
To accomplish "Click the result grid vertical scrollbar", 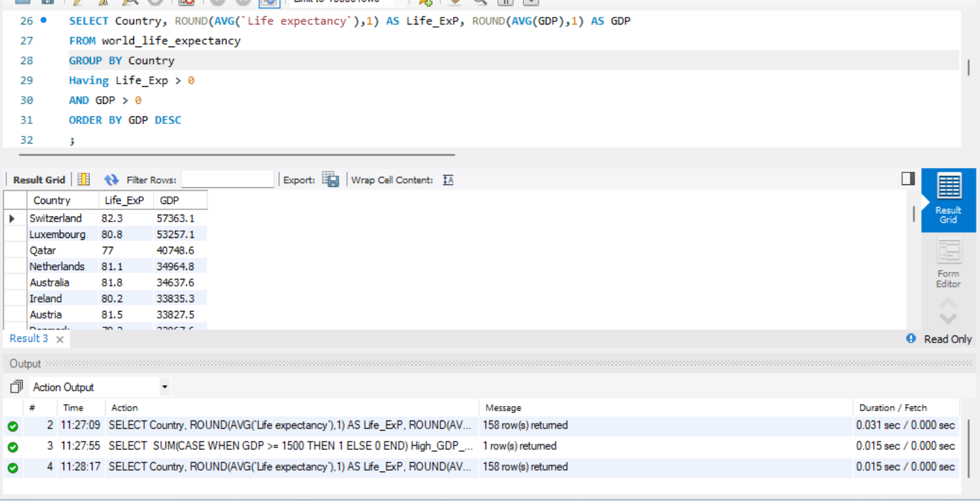I will 913,213.
